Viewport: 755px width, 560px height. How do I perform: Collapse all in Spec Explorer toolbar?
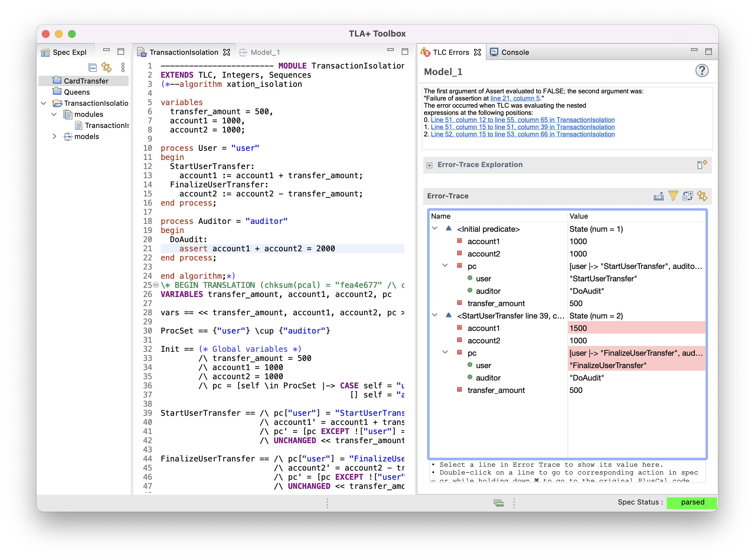[92, 68]
